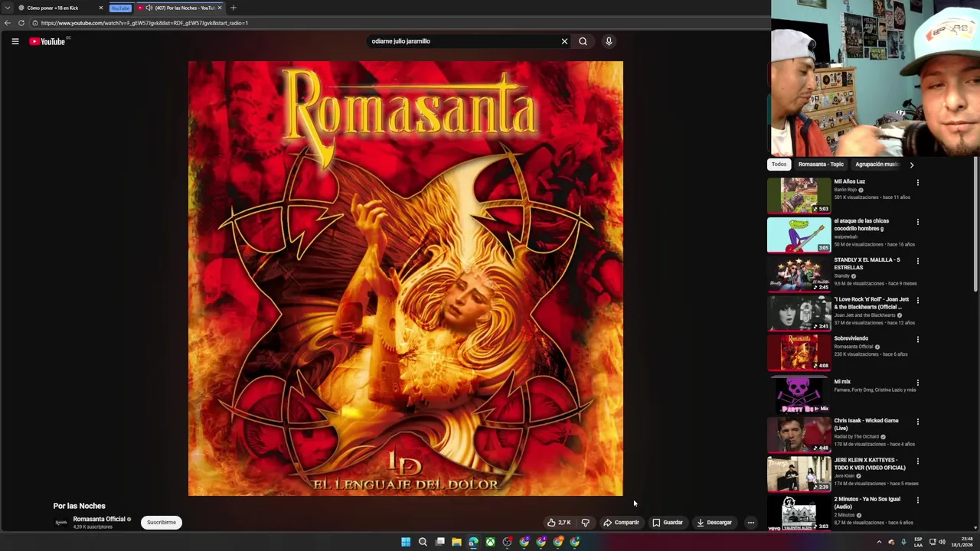
Task: Select the Romasanta - Topic filter chip
Action: (821, 165)
